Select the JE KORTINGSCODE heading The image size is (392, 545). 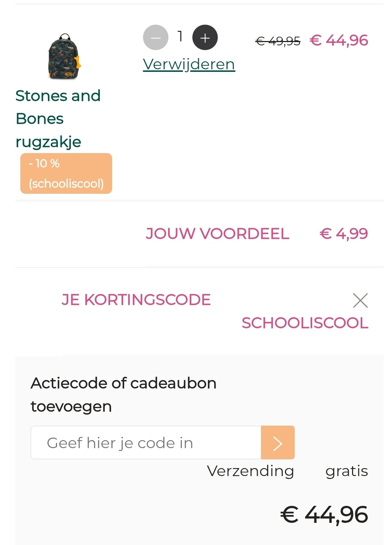[x=136, y=300]
